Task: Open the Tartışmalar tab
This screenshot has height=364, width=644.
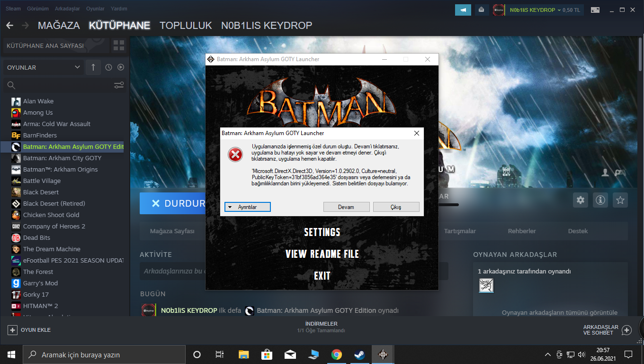Action: pos(460,231)
